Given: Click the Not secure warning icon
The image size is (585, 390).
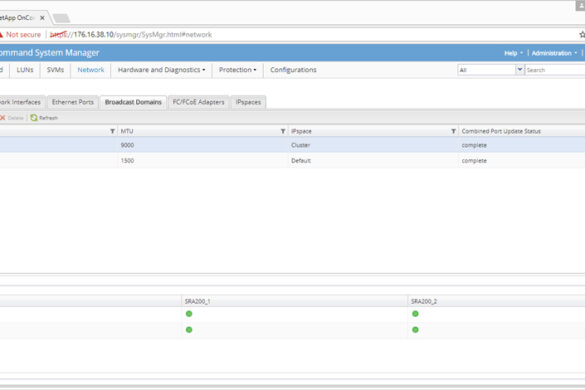Looking at the screenshot, I should pyautogui.click(x=1, y=35).
